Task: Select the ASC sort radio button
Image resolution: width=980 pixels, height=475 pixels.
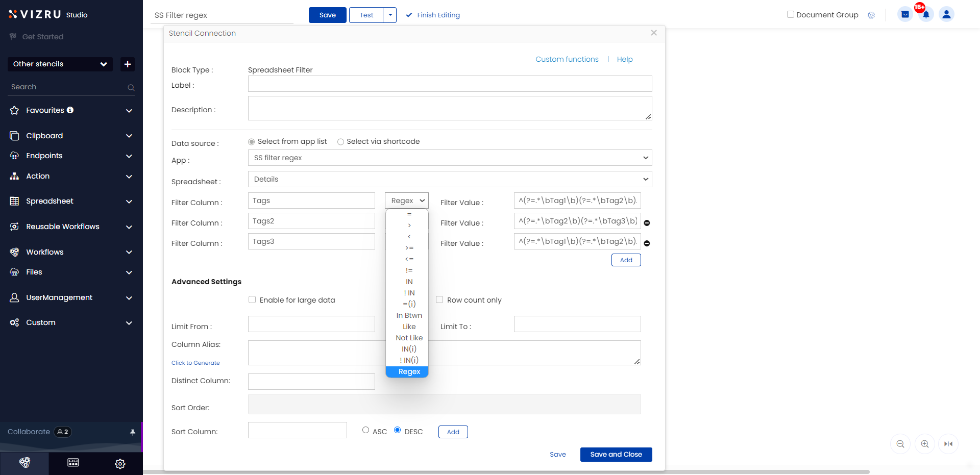Action: 365,430
